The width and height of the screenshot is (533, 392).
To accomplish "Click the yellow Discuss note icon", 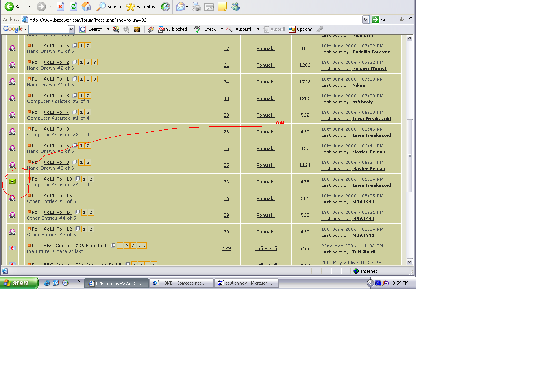I will (222, 7).
